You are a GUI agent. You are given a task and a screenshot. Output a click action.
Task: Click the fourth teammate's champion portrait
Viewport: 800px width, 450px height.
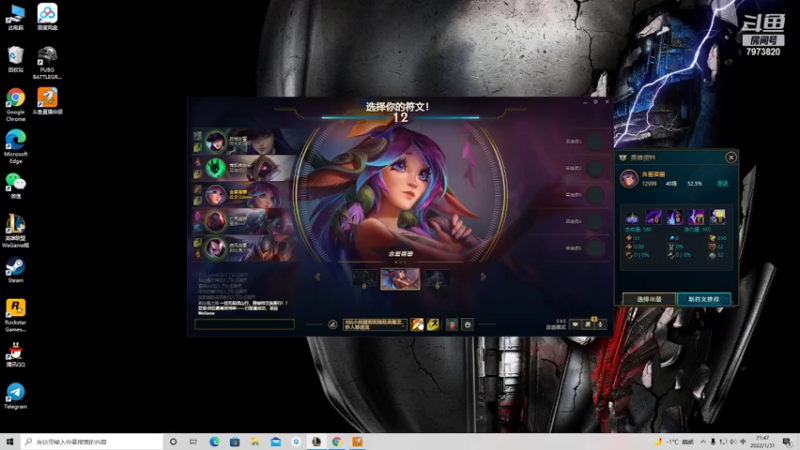216,221
